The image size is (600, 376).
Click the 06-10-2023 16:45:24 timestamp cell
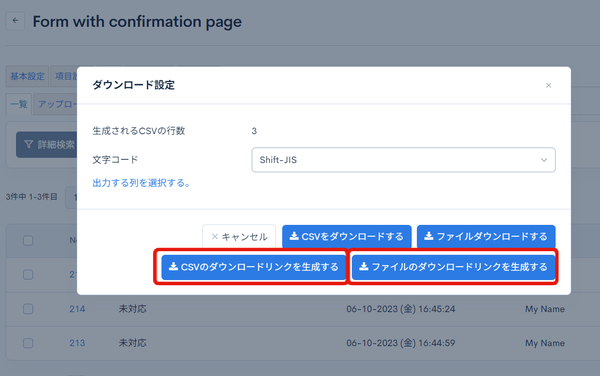coord(401,309)
